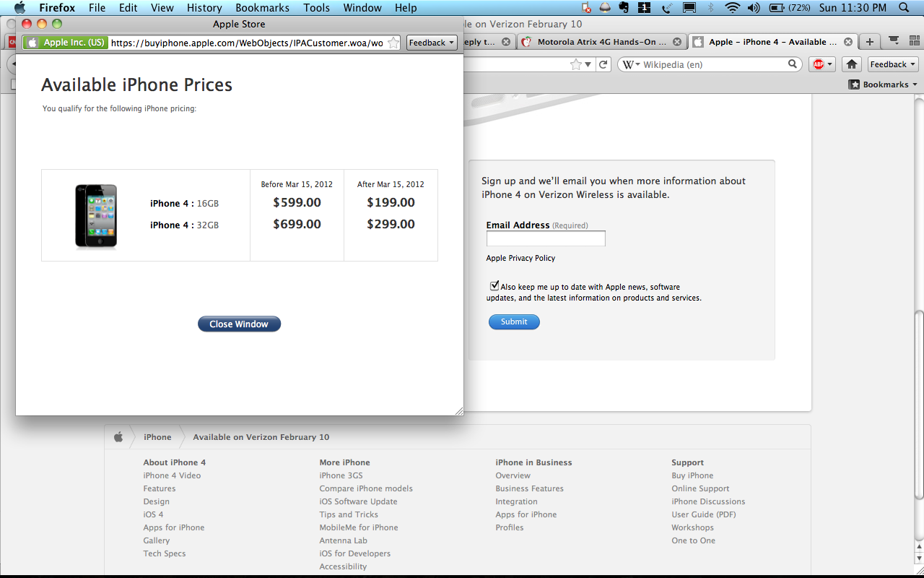Click search magnifier in Wikipedia search box
This screenshot has height=578, width=924.
pyautogui.click(x=793, y=64)
